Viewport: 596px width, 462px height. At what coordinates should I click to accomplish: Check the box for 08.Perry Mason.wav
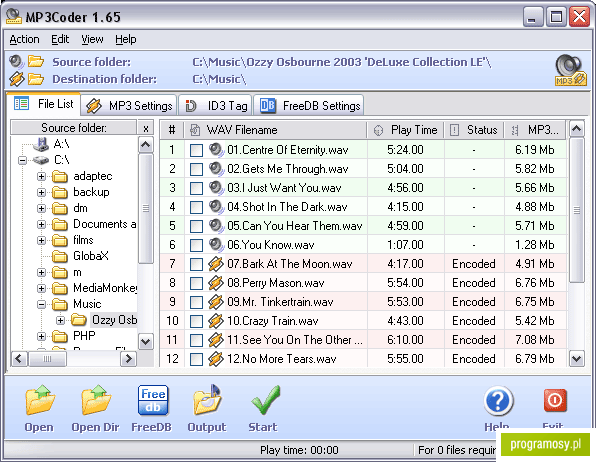196,283
